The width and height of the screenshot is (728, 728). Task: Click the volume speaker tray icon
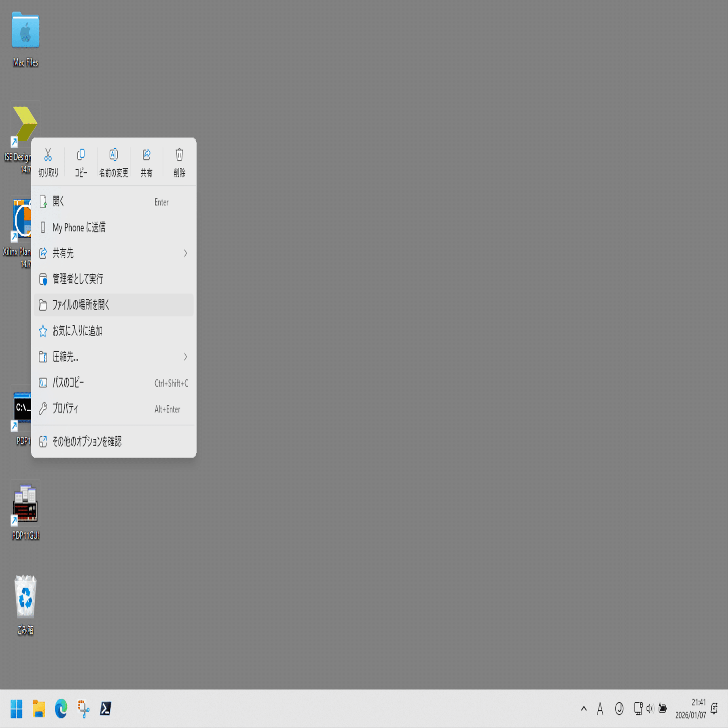coord(650,709)
